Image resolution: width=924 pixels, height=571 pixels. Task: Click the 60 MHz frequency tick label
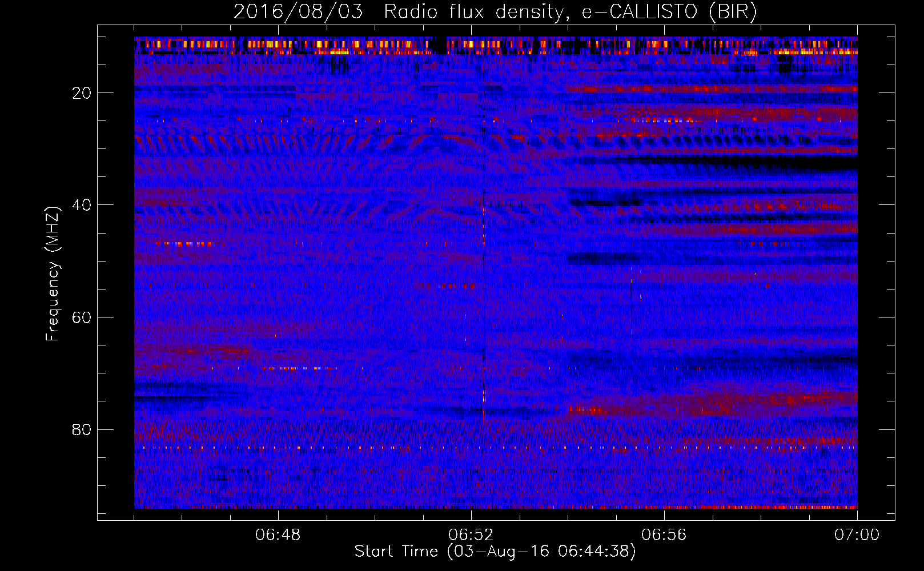pyautogui.click(x=82, y=317)
